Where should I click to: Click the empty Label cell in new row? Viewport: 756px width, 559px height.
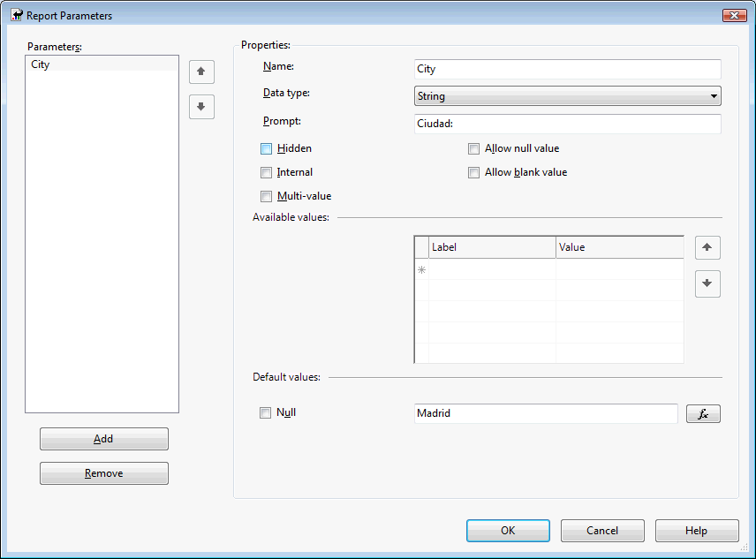492,269
